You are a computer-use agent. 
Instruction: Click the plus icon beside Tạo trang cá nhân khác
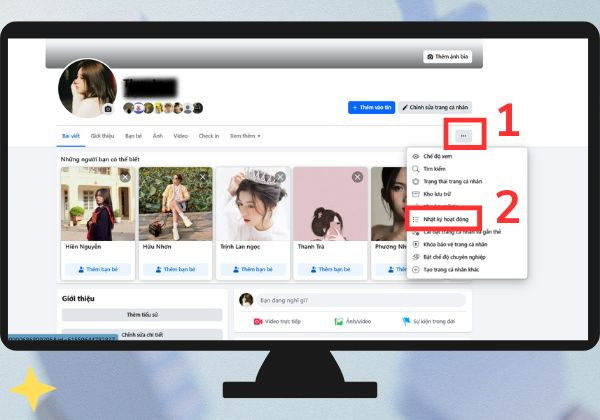(x=416, y=270)
